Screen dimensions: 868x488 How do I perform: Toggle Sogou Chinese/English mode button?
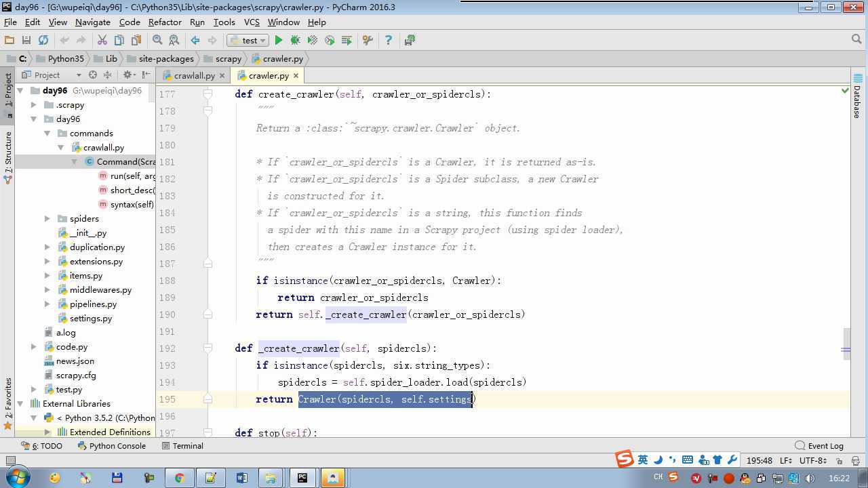643,460
